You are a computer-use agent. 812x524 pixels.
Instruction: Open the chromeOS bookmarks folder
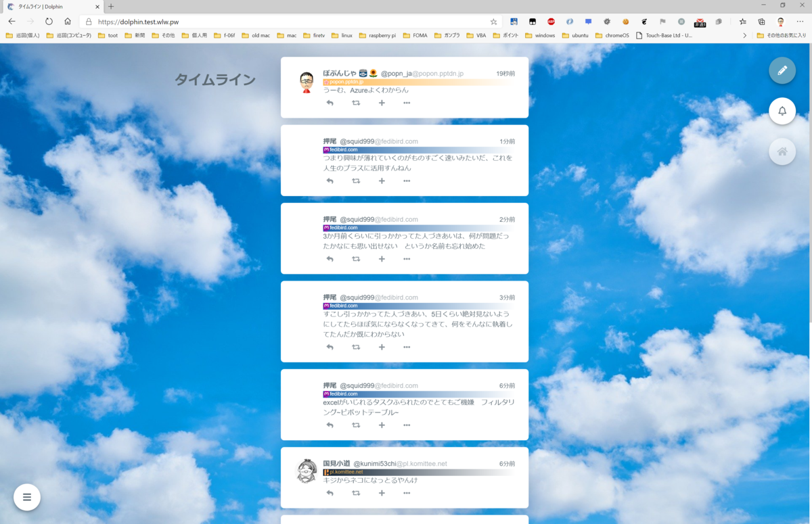pos(612,35)
